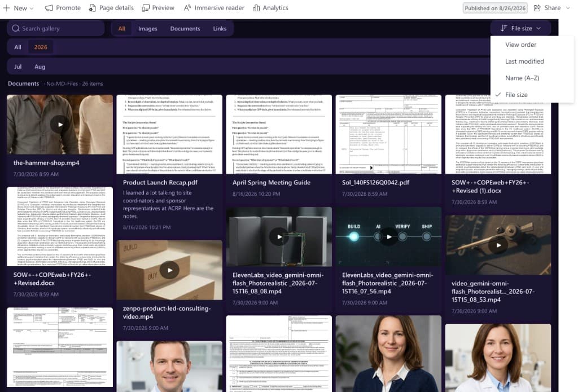This screenshot has height=392, width=578.
Task: Launch Immersive reader
Action: 214,8
